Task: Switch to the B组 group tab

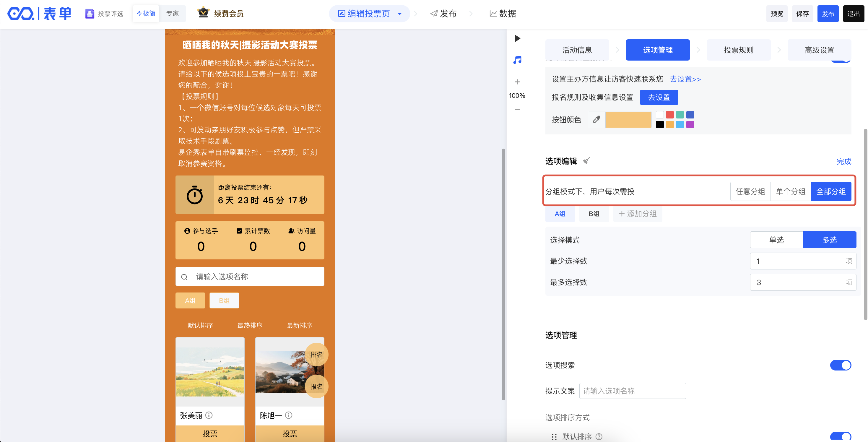Action: pos(594,214)
